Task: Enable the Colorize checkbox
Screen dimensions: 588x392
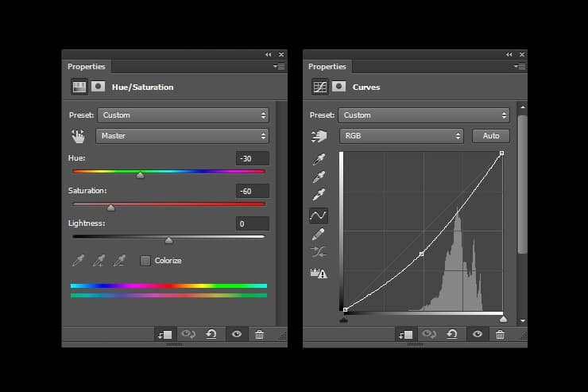Action: click(x=145, y=261)
